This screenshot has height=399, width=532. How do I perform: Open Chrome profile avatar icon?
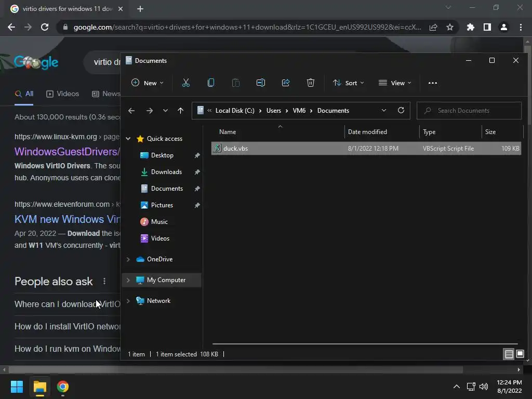[504, 27]
